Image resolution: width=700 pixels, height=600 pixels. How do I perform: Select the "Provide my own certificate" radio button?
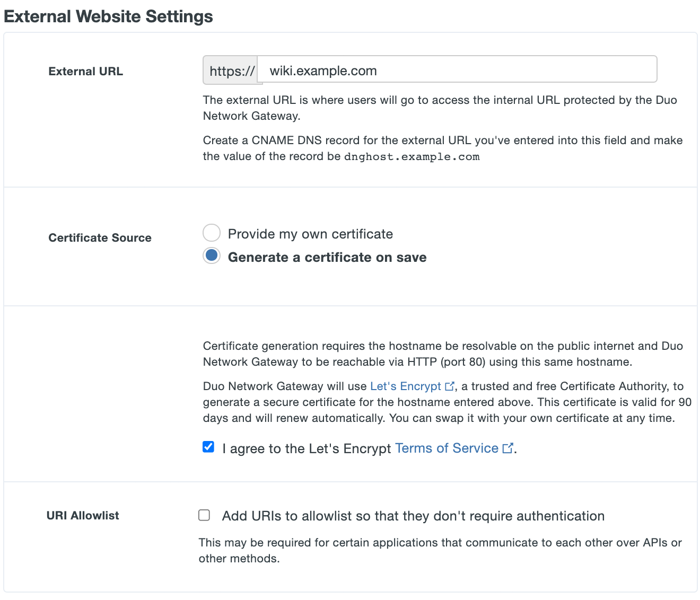(211, 233)
